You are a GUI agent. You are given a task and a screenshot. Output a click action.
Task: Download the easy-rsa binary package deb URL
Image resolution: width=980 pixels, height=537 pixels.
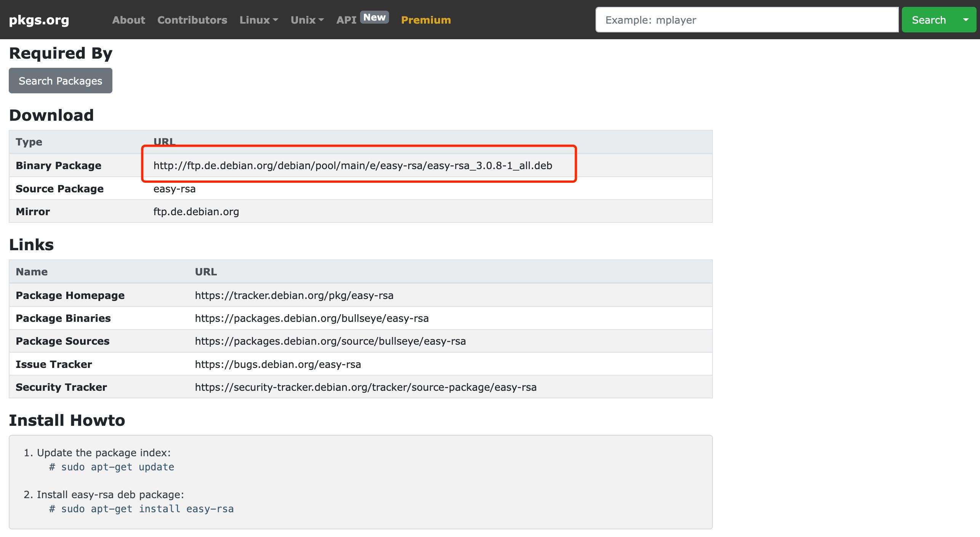pyautogui.click(x=352, y=165)
